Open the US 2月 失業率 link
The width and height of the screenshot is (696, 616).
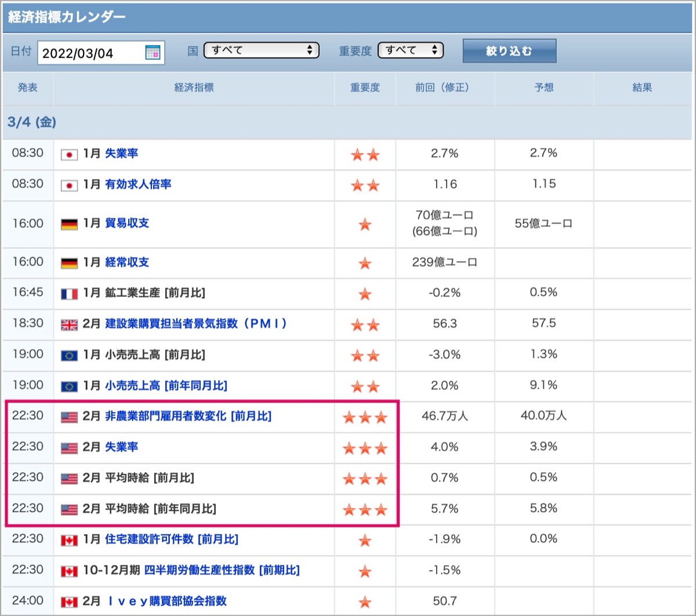[x=121, y=447]
